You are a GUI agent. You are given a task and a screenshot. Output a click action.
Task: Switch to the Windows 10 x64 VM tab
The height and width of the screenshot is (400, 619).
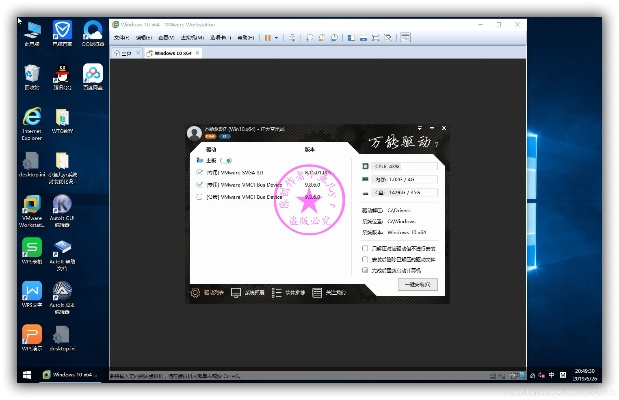pyautogui.click(x=171, y=51)
